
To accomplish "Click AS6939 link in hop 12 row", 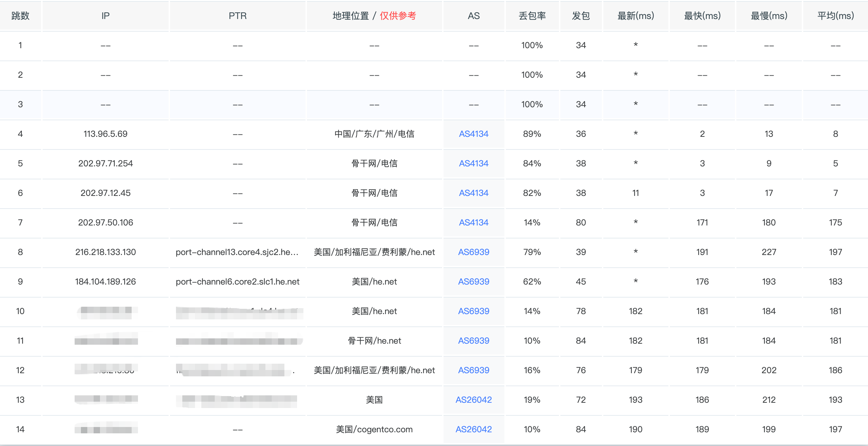I will (x=473, y=370).
